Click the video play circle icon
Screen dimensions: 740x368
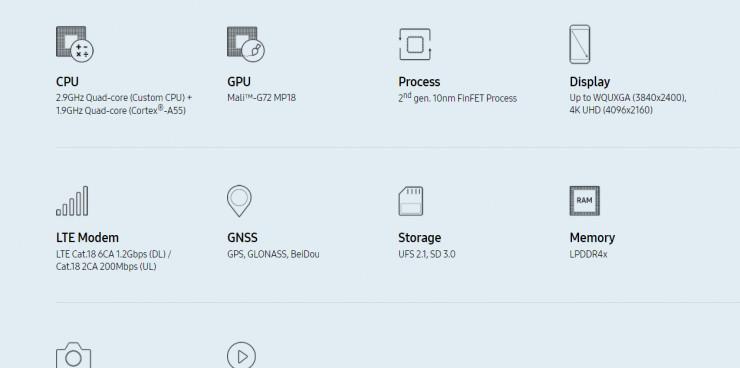click(242, 355)
